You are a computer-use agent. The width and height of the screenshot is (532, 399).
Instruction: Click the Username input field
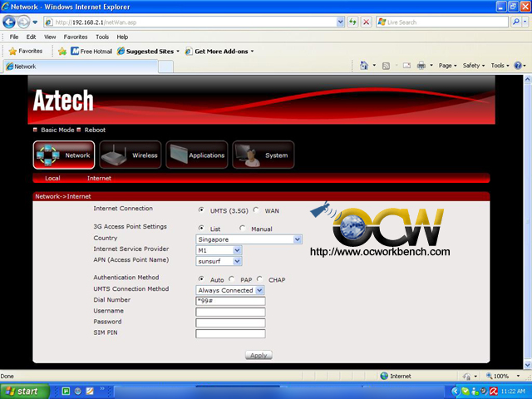click(x=230, y=312)
